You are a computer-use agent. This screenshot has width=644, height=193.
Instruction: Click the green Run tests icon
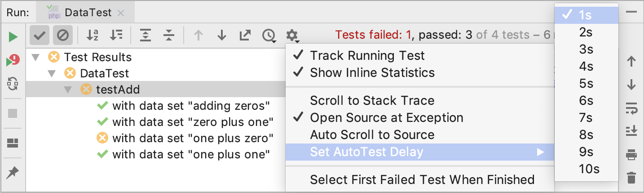13,36
